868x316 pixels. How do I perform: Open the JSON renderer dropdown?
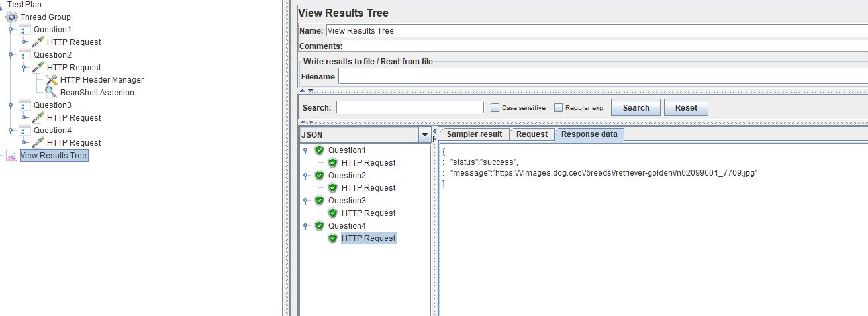point(424,135)
